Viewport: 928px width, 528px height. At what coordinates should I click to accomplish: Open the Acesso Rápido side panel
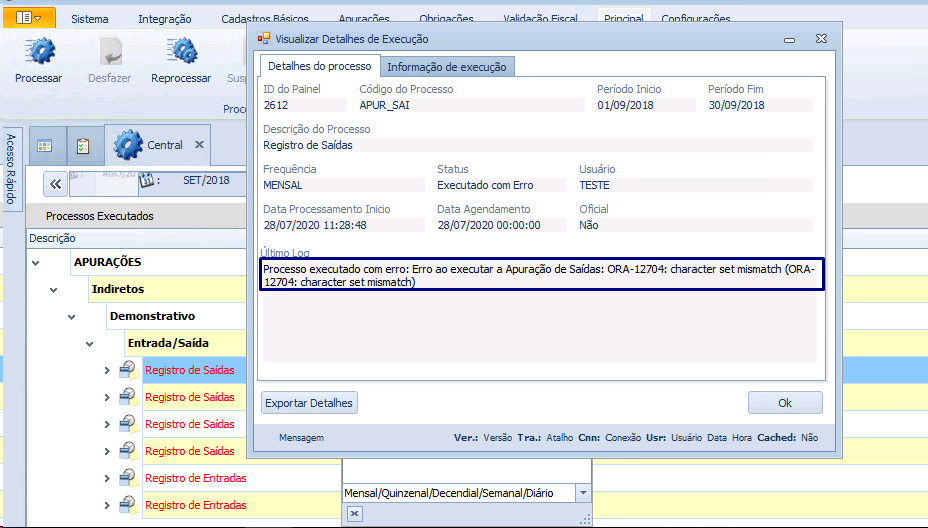tap(12, 171)
